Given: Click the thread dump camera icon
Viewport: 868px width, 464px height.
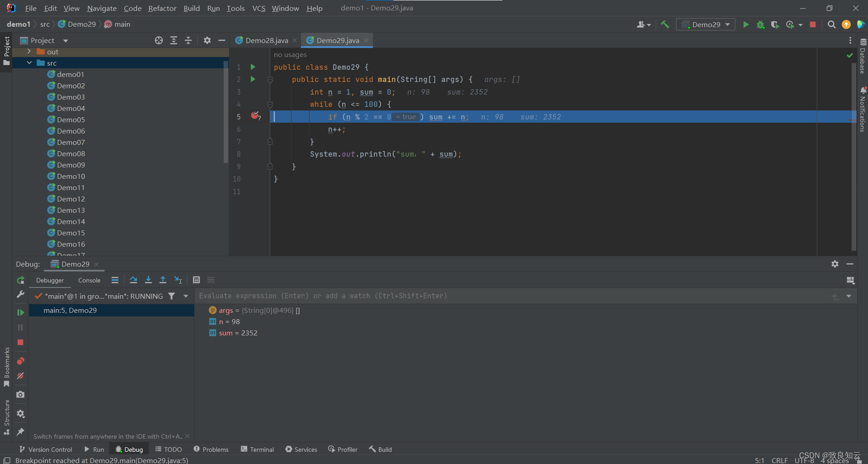Looking at the screenshot, I should point(20,395).
